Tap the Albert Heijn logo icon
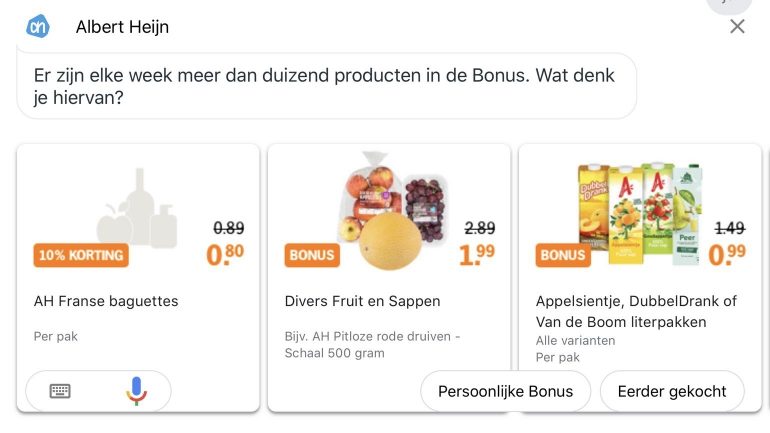Image resolution: width=770 pixels, height=433 pixels. point(37,27)
